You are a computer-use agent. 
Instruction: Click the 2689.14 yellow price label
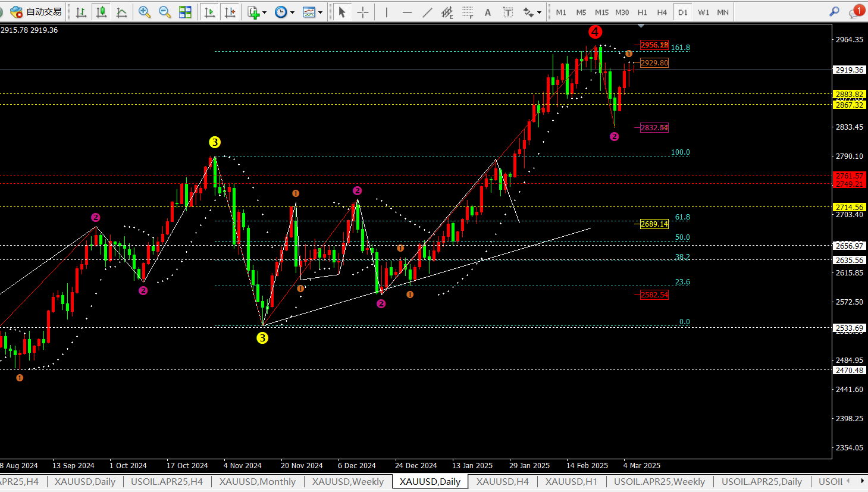pyautogui.click(x=654, y=224)
